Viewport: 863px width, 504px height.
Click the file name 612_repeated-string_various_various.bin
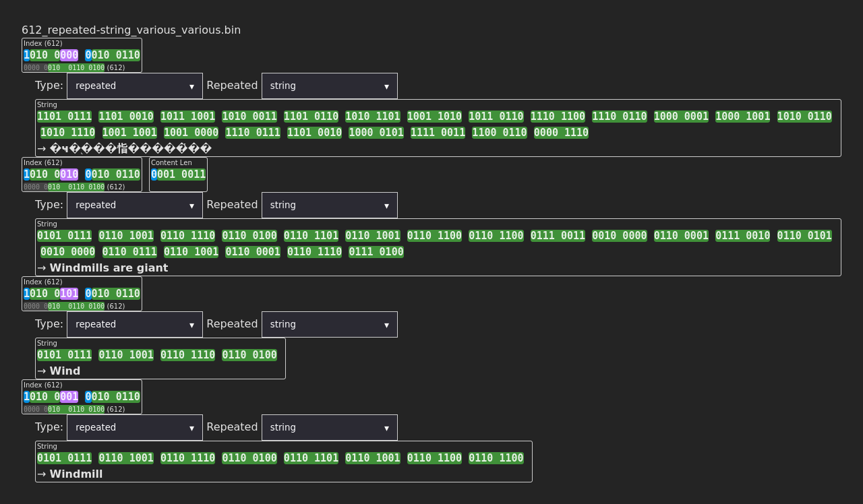pos(131,30)
